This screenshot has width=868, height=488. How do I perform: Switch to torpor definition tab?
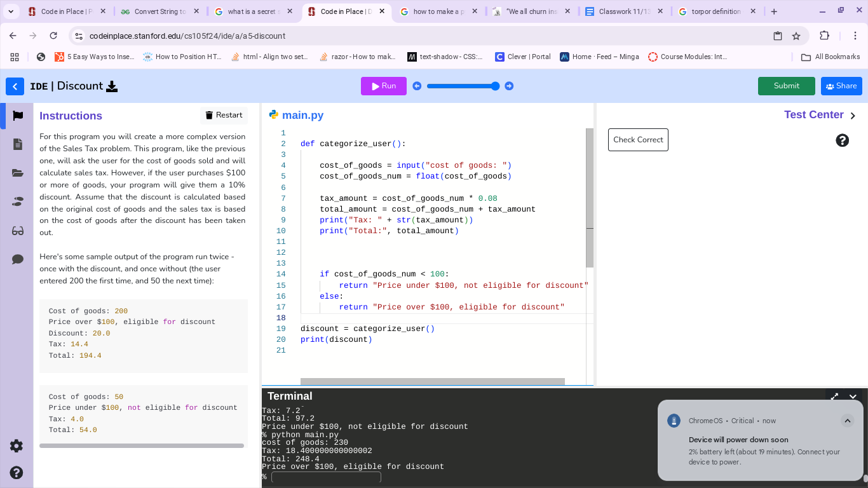click(x=718, y=11)
